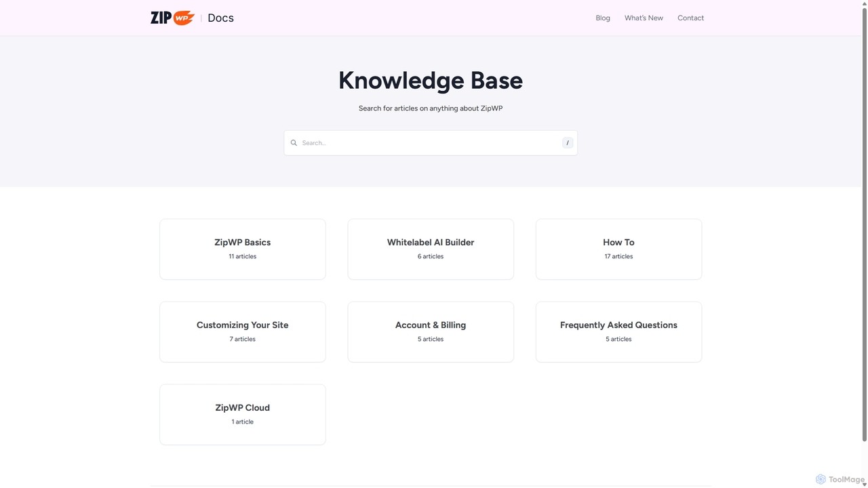The height and width of the screenshot is (488, 868).
Task: Open the Account & Billing category
Action: tap(431, 331)
